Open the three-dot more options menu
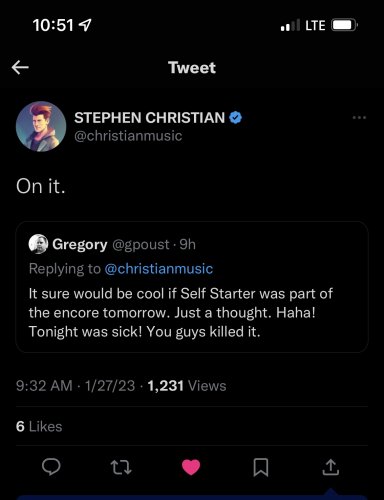The height and width of the screenshot is (500, 384). 359,117
